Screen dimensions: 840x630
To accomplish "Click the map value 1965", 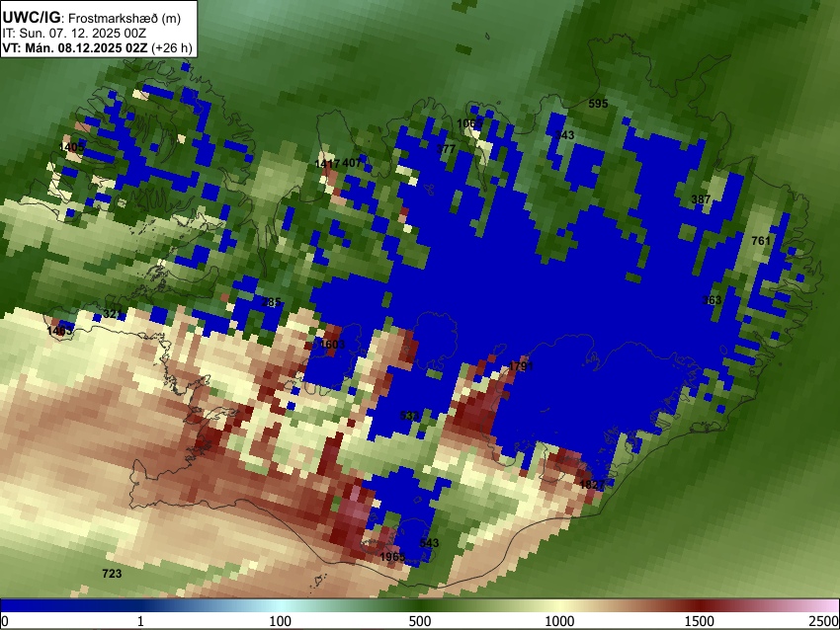I will point(392,557).
